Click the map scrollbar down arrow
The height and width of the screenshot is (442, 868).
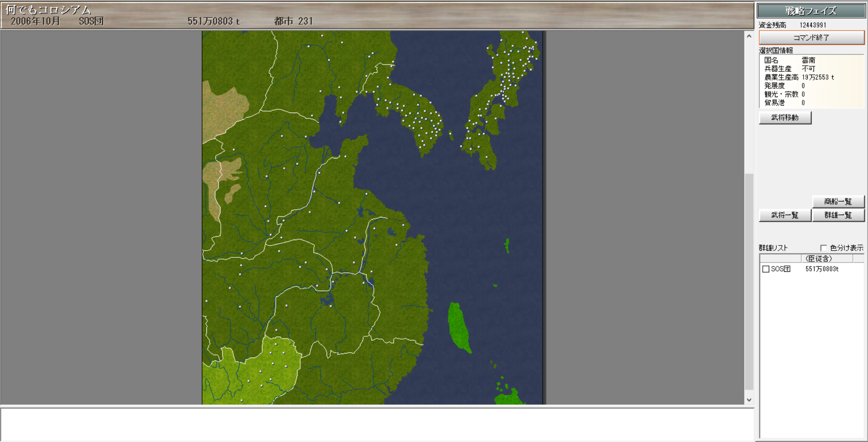[x=749, y=400]
